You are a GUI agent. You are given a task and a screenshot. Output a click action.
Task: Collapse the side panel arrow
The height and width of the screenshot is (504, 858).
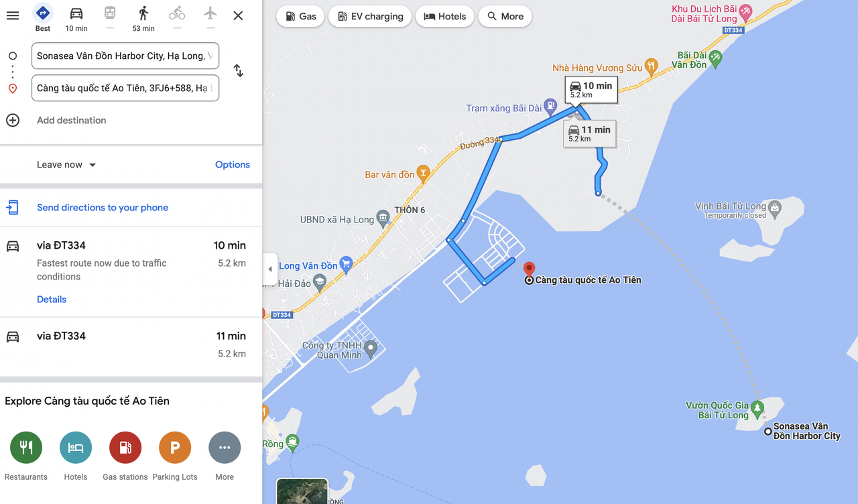[270, 269]
